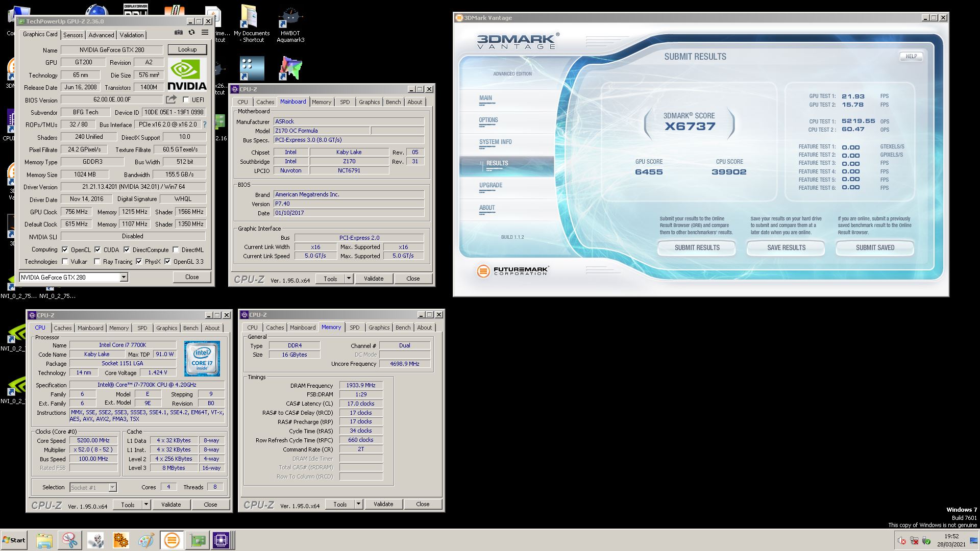Viewport: 980px width, 551px height.
Task: Open the GPU-Z hamburger menu
Action: tap(205, 33)
